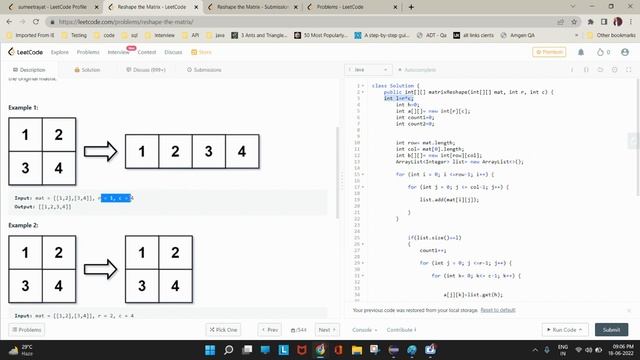Open taskbar Search

point(229,350)
